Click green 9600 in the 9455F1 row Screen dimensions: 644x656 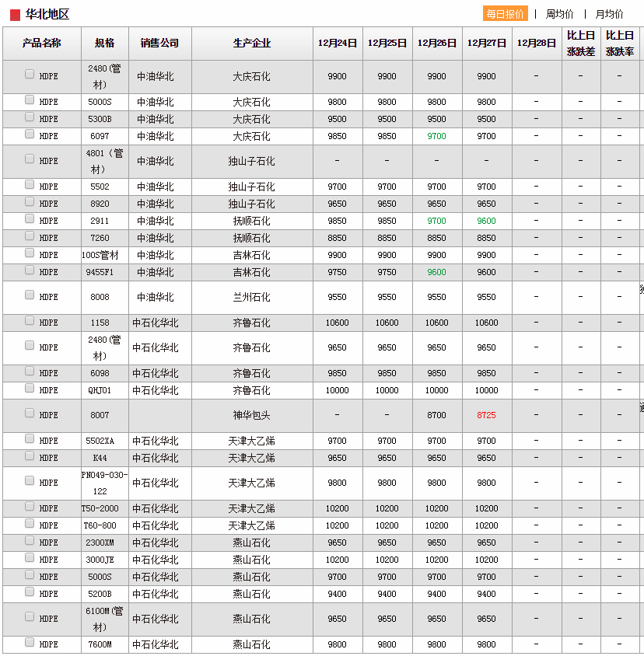437,272
